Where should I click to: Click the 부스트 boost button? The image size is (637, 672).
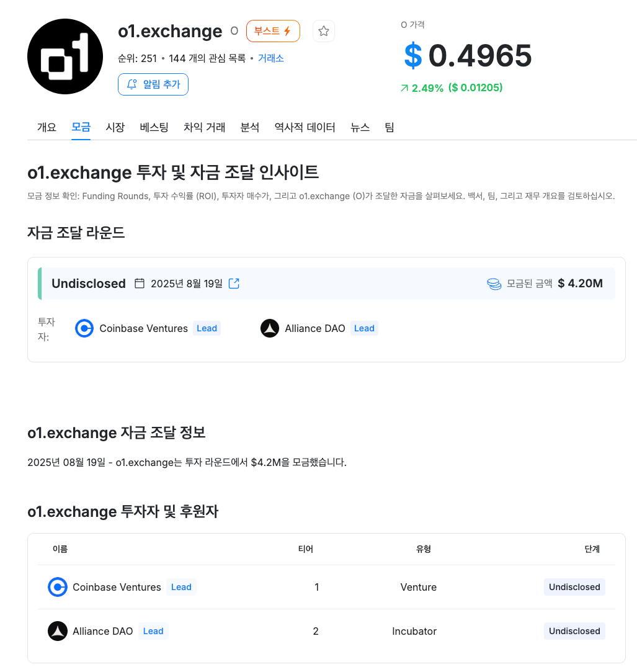pyautogui.click(x=273, y=31)
